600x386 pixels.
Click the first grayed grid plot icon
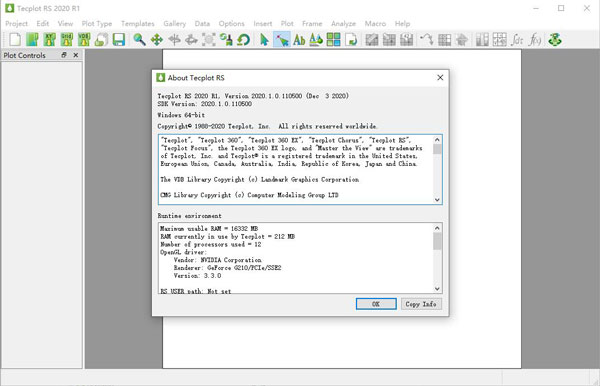point(372,39)
